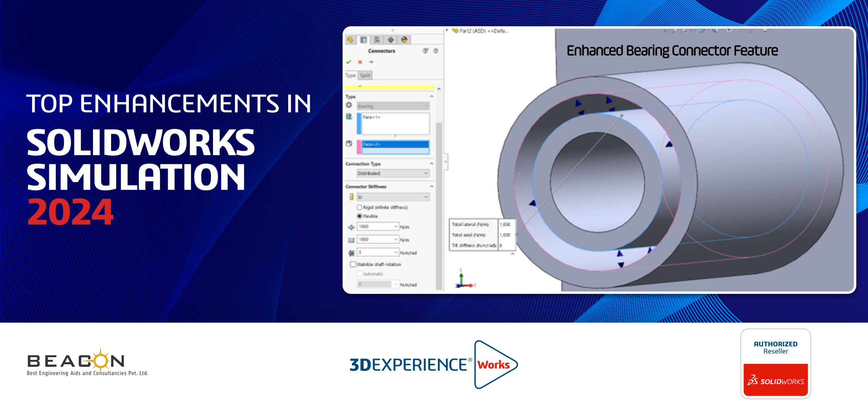Image resolution: width=868 pixels, height=405 pixels.
Task: Click the Part2 (ASD) part icon in flyout tree
Action: (455, 31)
